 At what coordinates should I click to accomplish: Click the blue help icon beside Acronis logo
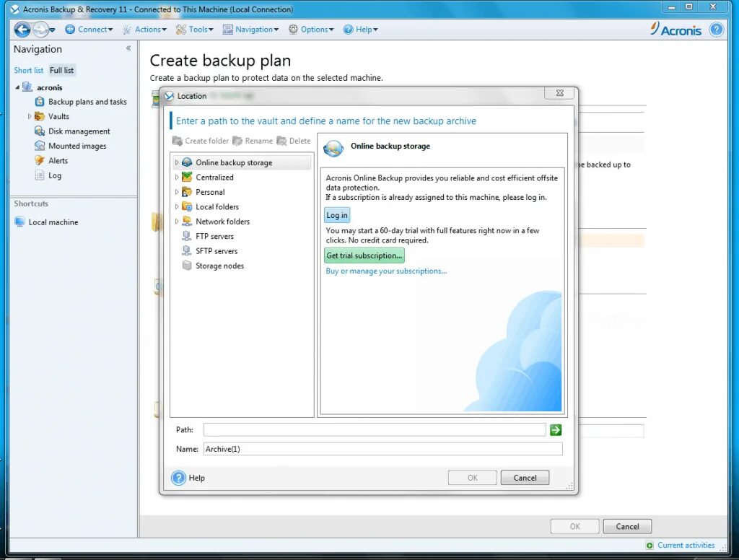click(717, 30)
